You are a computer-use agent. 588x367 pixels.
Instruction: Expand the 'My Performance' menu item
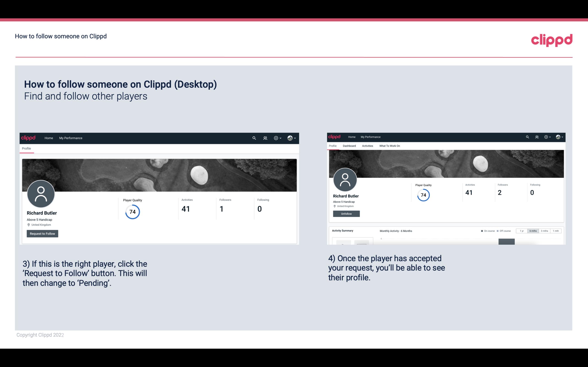[71, 138]
